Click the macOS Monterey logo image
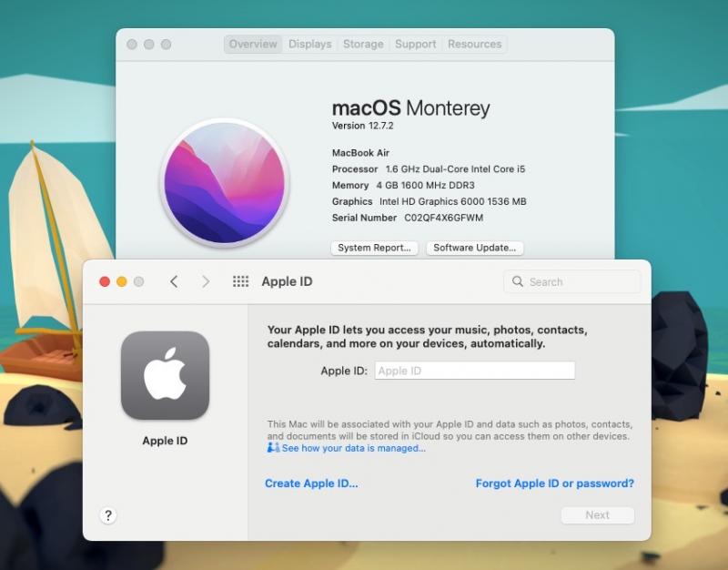Screen dimensions: 728x570 pyautogui.click(x=225, y=183)
